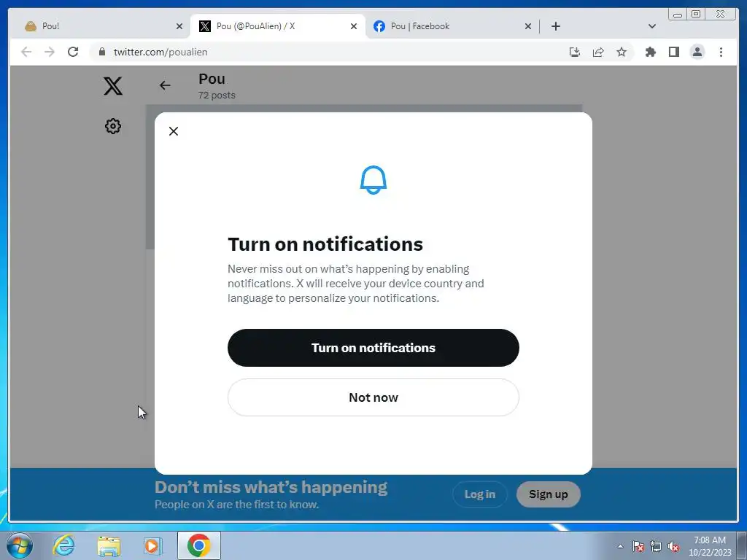Open the Chrome extensions puzzle icon
This screenshot has height=560, width=747.
click(x=650, y=52)
